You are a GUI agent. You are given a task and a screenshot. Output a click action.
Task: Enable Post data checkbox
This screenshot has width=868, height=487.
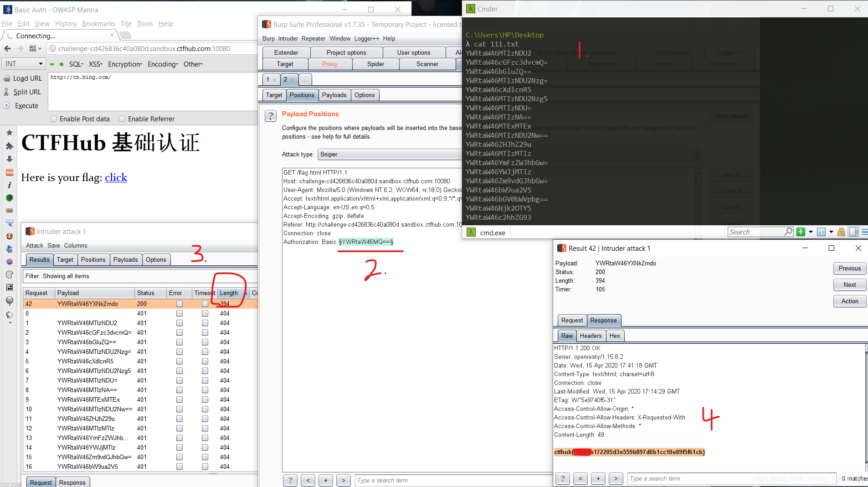[54, 119]
